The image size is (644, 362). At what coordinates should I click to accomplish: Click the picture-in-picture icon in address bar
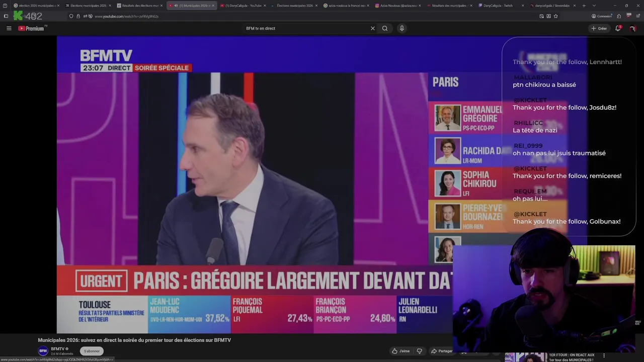tap(541, 16)
